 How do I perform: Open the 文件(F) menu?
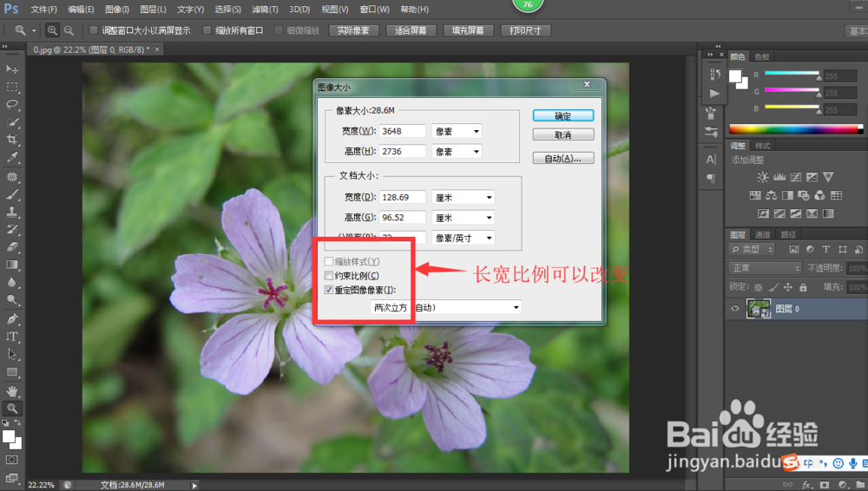click(x=43, y=10)
